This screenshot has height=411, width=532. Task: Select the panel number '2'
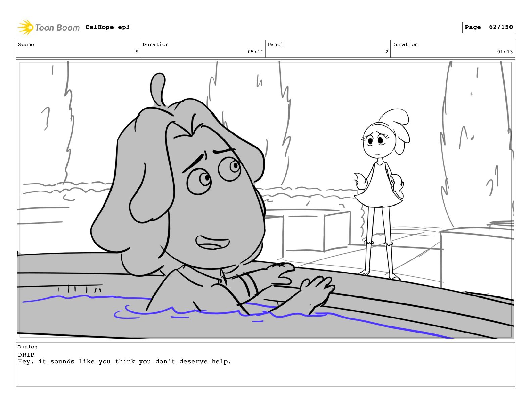387,52
